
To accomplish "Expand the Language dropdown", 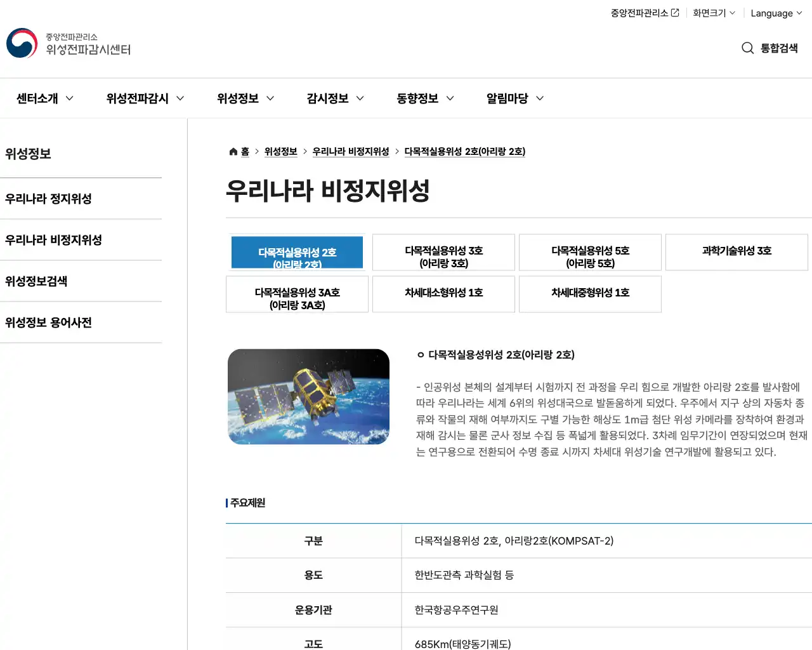I will pyautogui.click(x=775, y=13).
